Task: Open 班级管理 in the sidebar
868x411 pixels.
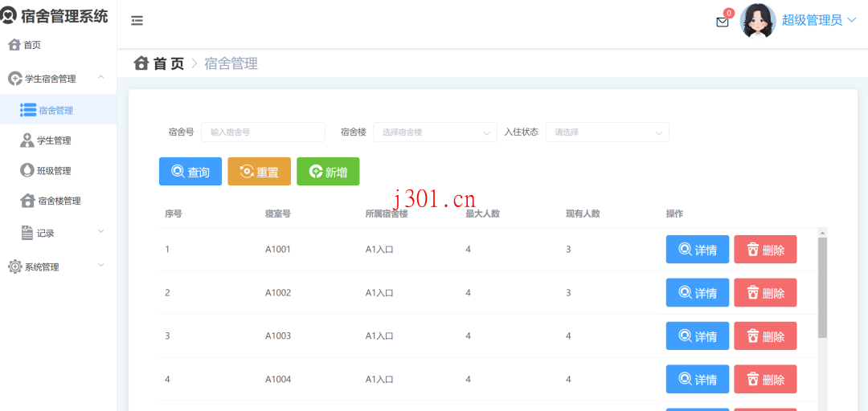Action: tap(54, 171)
